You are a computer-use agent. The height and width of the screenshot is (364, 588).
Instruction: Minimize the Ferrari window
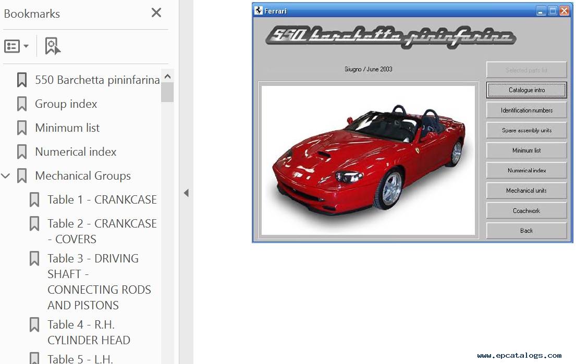pyautogui.click(x=541, y=11)
